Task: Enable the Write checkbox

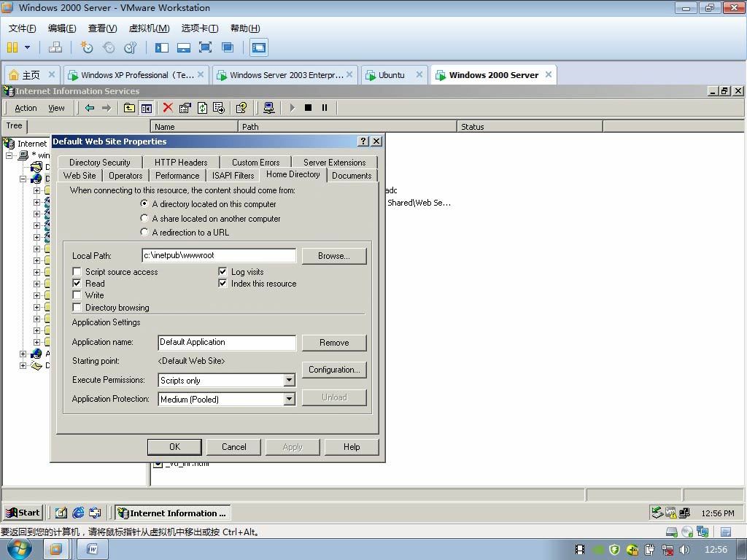Action: (77, 295)
